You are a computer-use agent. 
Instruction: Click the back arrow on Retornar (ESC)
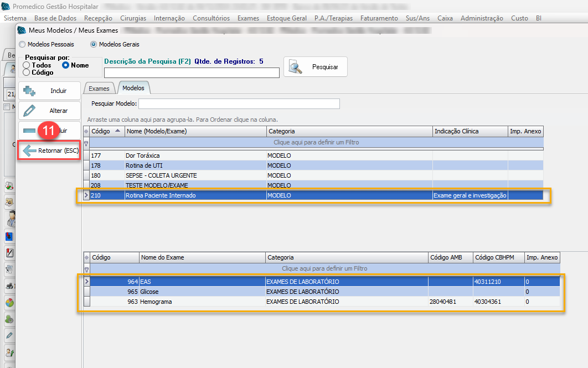tap(29, 151)
